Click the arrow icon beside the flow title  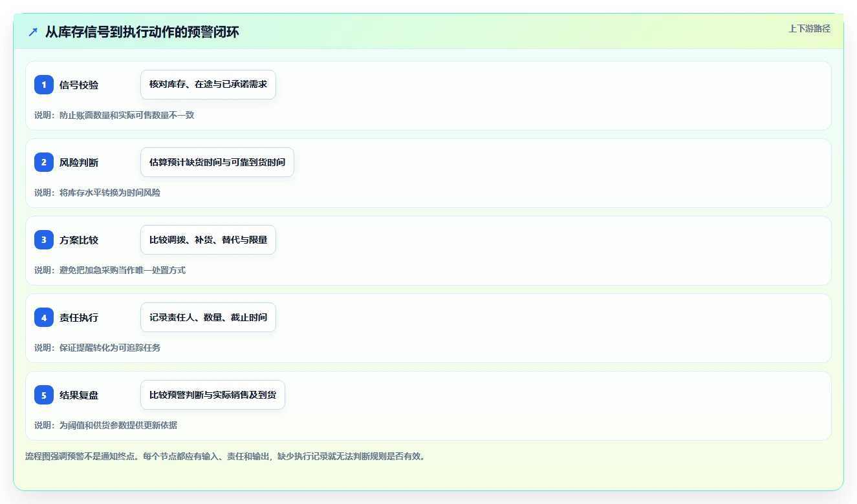tap(33, 32)
